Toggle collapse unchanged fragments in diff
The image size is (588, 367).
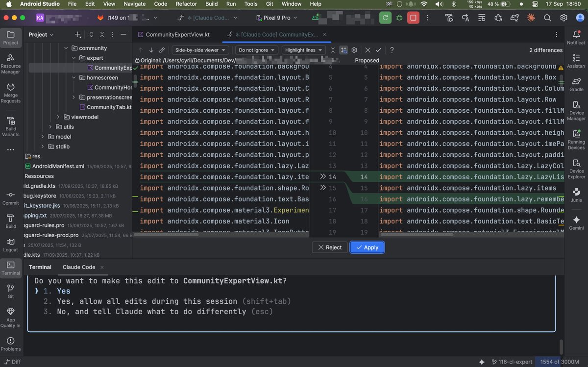pos(333,50)
